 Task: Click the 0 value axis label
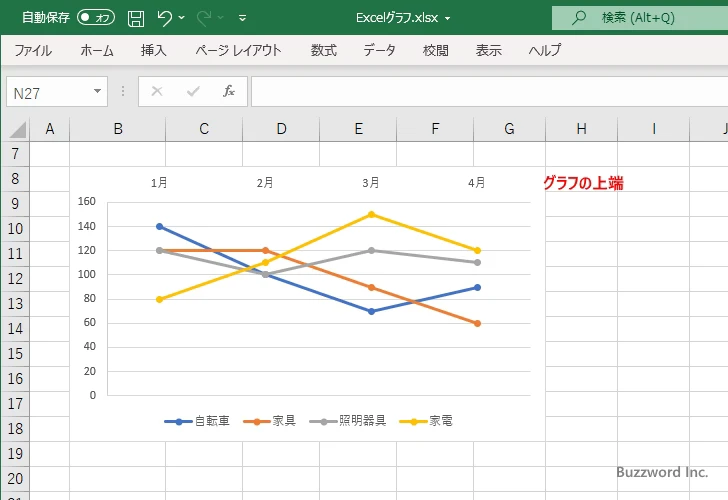point(93,395)
